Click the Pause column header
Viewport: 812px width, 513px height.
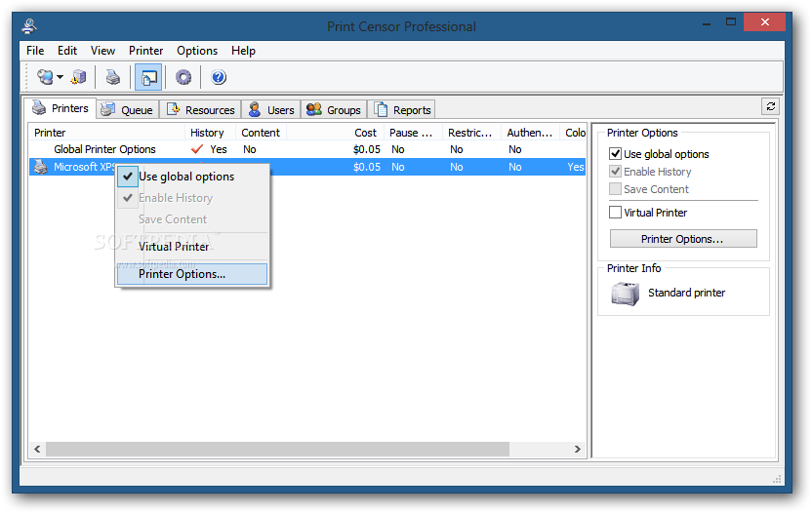point(413,133)
